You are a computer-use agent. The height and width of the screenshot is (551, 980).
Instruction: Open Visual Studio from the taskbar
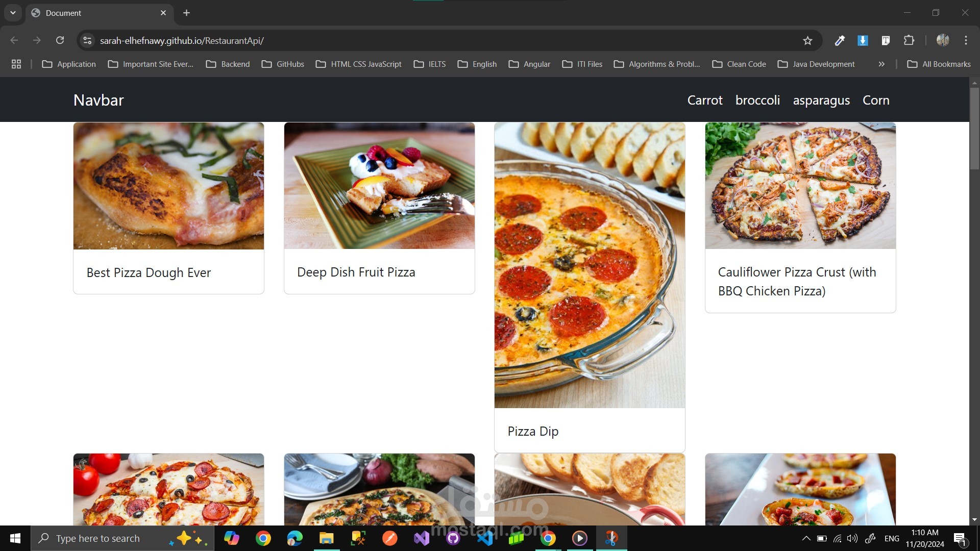tap(421, 538)
